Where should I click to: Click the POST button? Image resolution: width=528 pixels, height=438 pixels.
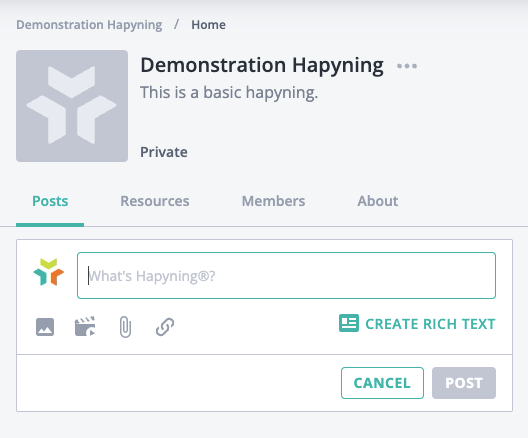tap(464, 383)
